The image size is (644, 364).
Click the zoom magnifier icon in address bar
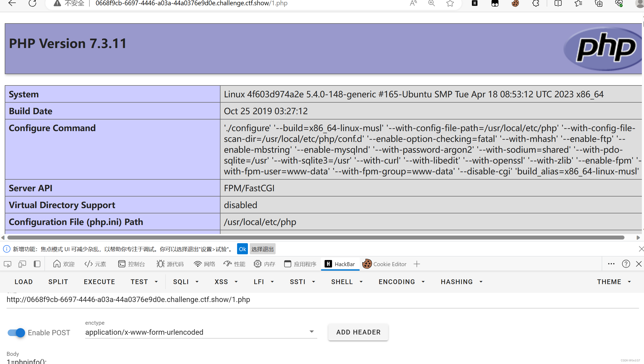431,3
